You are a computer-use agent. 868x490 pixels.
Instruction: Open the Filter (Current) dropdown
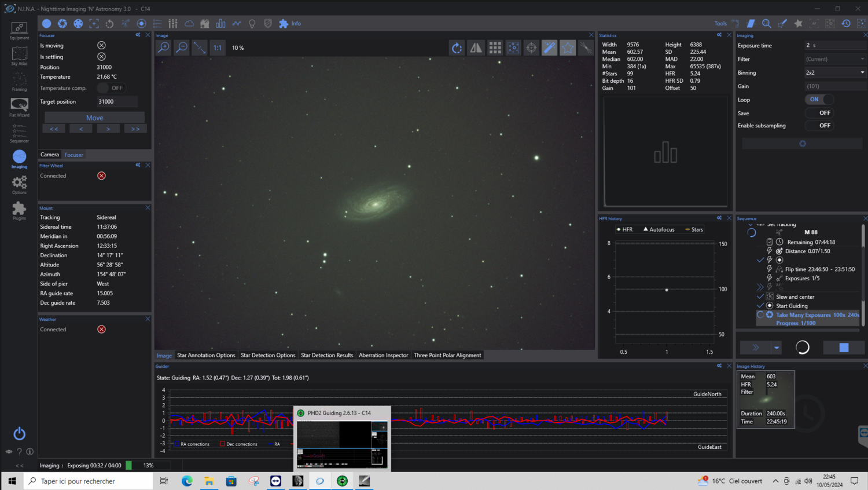coord(835,59)
